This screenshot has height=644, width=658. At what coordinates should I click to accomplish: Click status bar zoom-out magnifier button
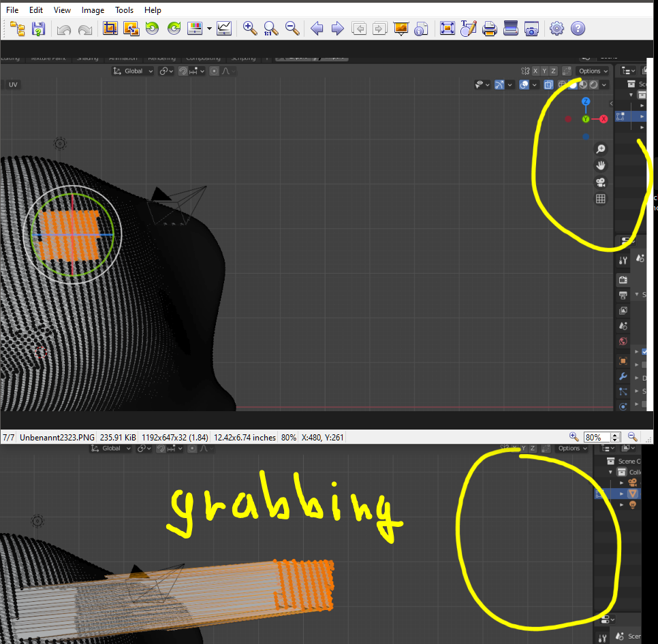(x=632, y=437)
